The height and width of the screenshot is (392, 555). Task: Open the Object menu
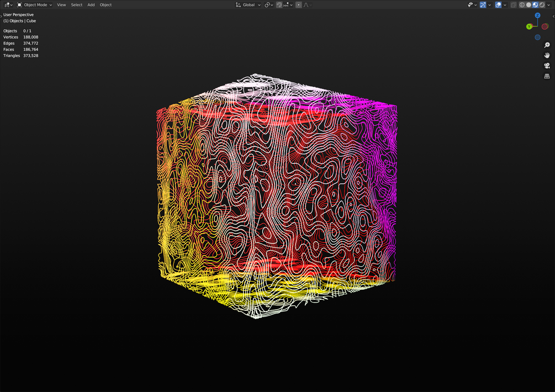click(x=105, y=5)
